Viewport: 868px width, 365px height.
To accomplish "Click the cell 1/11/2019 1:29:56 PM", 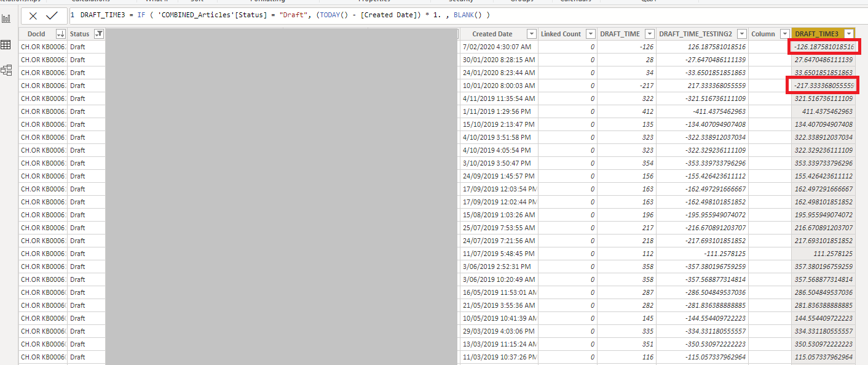I will click(x=499, y=111).
